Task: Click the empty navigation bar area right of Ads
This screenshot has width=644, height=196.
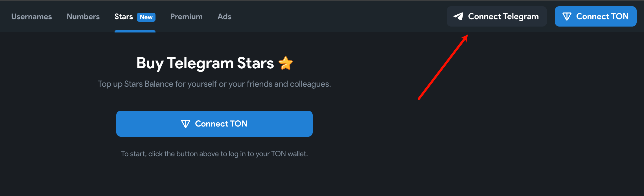Action: (339, 16)
